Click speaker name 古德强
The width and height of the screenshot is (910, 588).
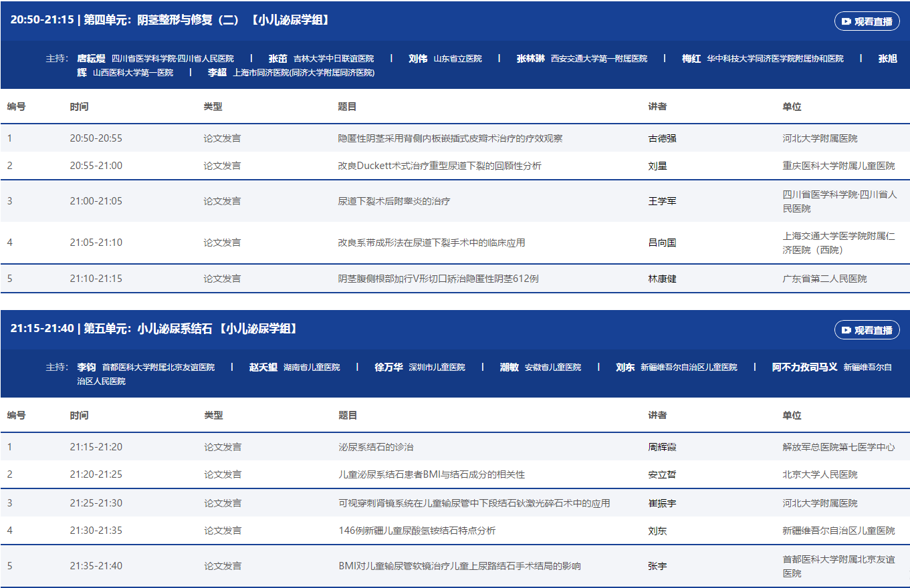662,138
